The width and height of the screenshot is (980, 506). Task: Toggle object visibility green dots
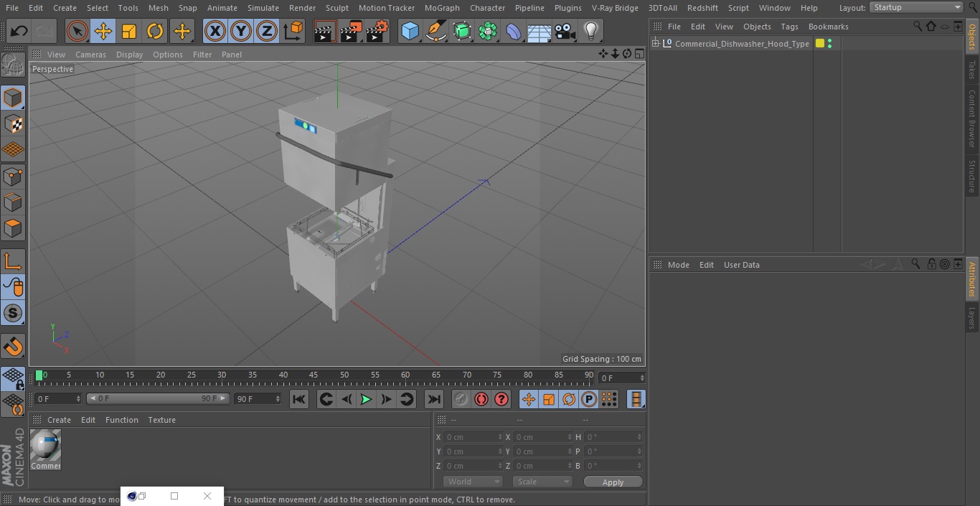coord(830,44)
